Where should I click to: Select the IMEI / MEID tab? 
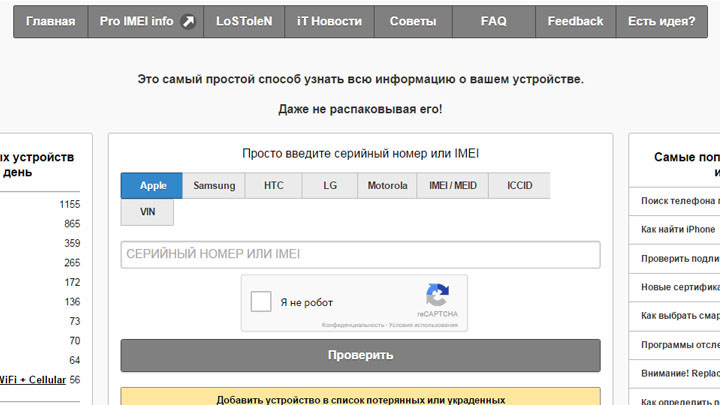[x=453, y=186]
